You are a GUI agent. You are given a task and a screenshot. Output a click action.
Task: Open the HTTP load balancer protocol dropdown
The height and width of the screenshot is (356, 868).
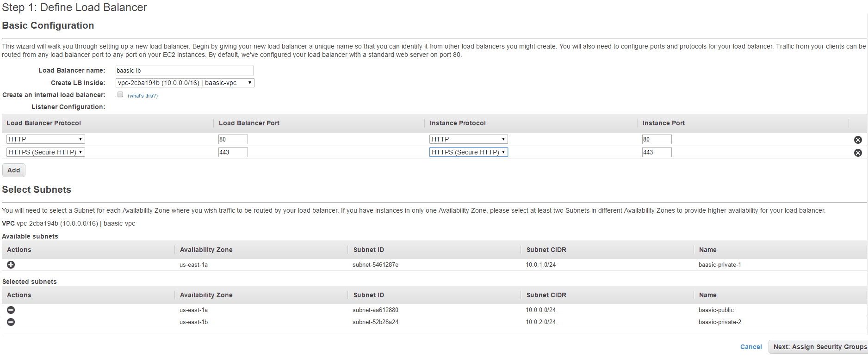point(45,139)
